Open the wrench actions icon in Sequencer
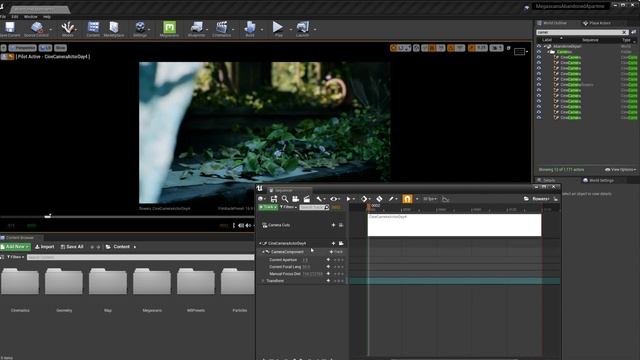640x360 pixels. point(319,199)
